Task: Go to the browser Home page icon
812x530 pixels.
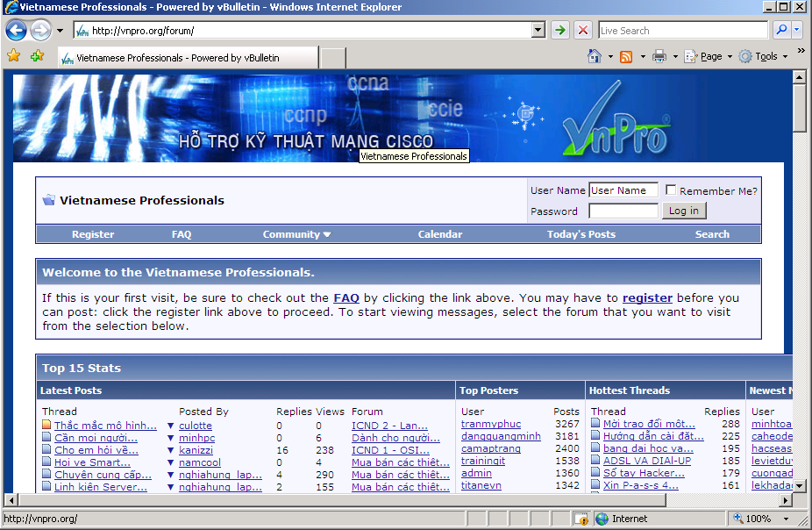Action: (595, 56)
